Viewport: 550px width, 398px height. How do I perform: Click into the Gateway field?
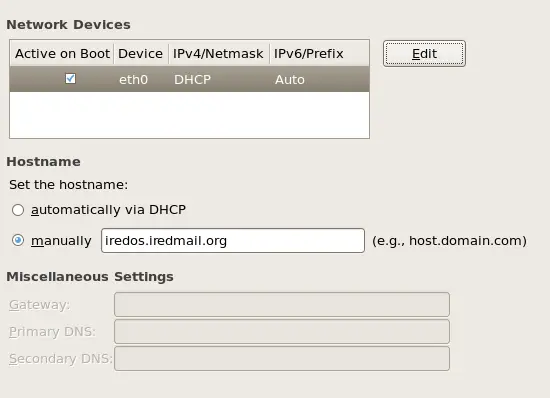click(x=282, y=304)
